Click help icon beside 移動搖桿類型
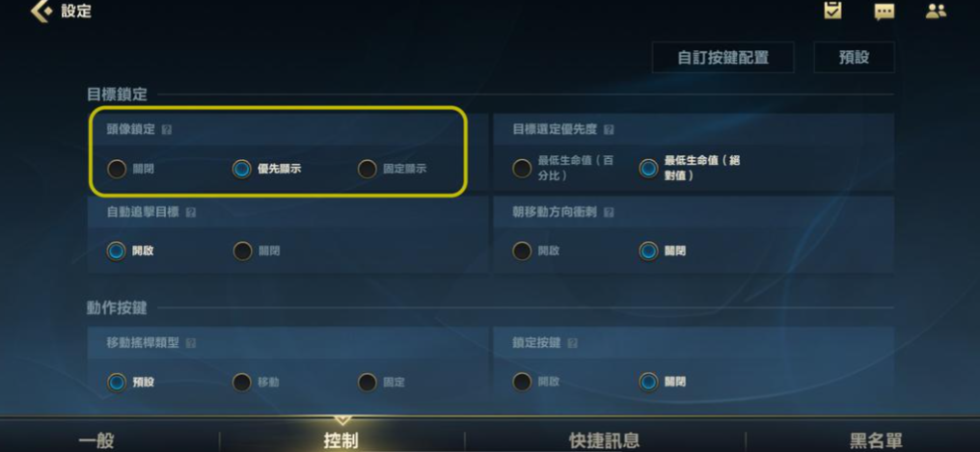This screenshot has width=980, height=452. click(191, 343)
